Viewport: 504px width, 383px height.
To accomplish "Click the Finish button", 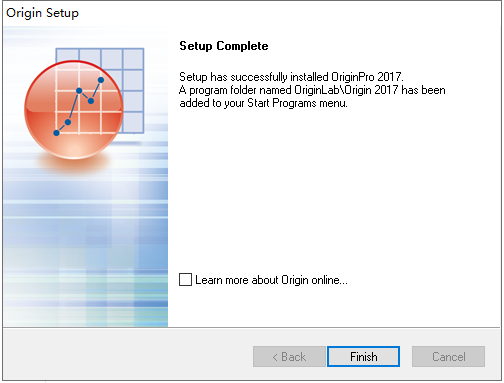I will [x=363, y=357].
